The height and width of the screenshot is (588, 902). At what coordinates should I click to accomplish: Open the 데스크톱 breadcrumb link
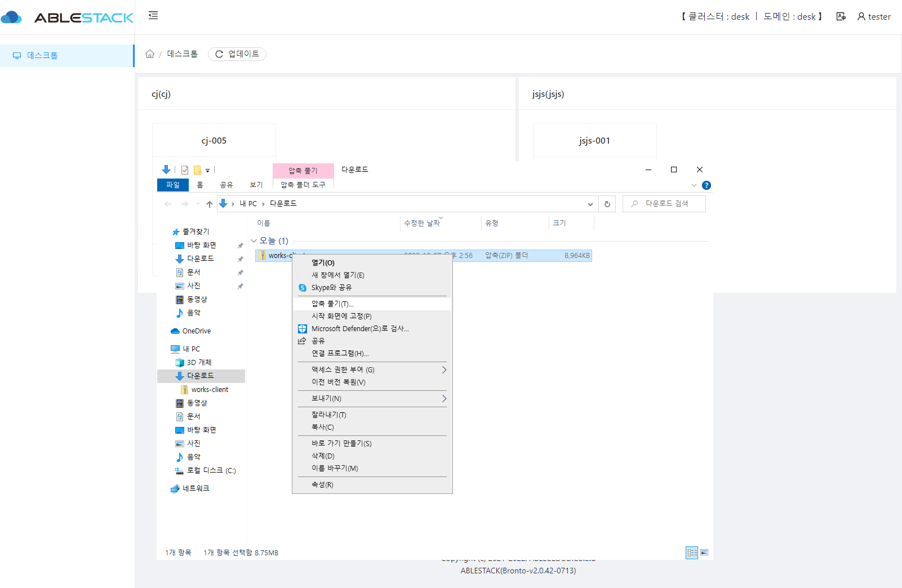(181, 54)
